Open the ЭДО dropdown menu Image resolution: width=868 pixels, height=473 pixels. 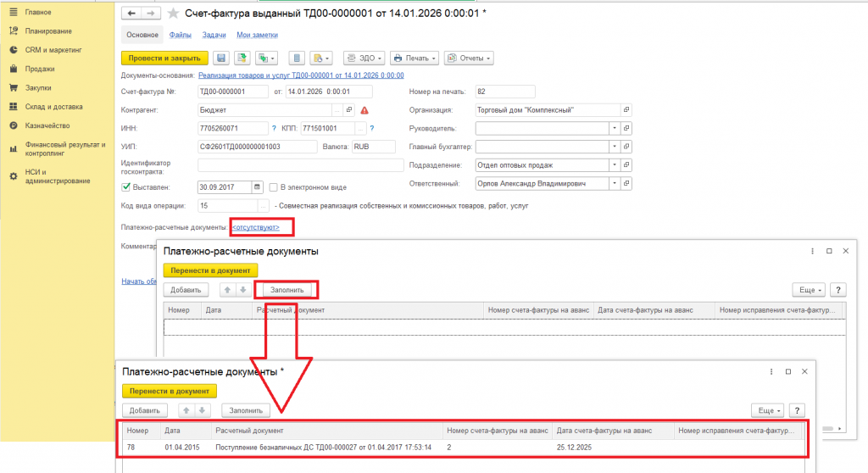[x=364, y=58]
